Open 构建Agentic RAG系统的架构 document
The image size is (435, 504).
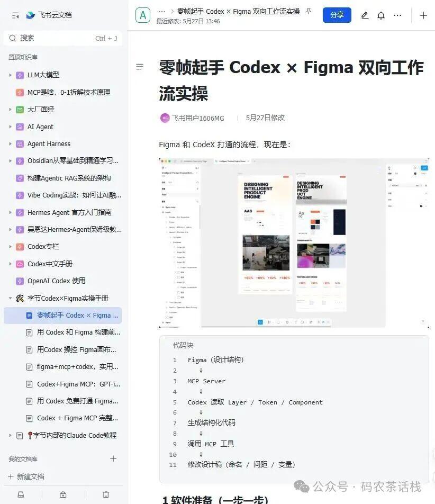69,178
